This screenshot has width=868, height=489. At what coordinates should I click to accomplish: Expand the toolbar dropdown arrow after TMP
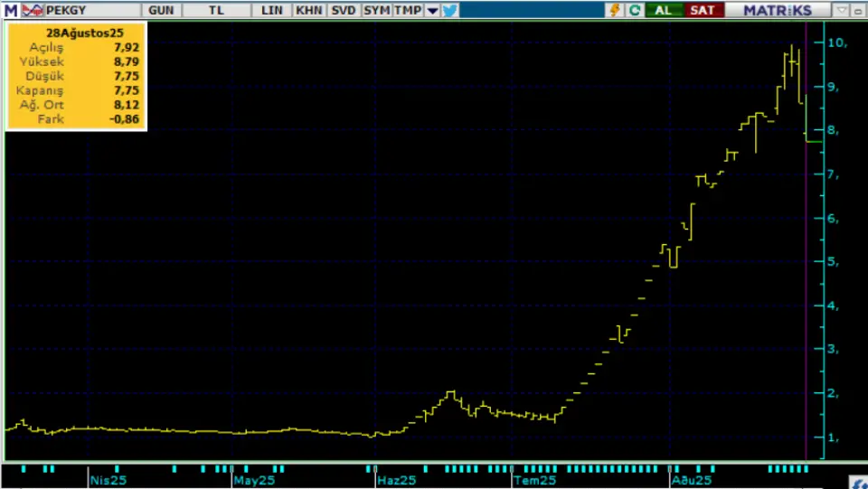tap(433, 10)
